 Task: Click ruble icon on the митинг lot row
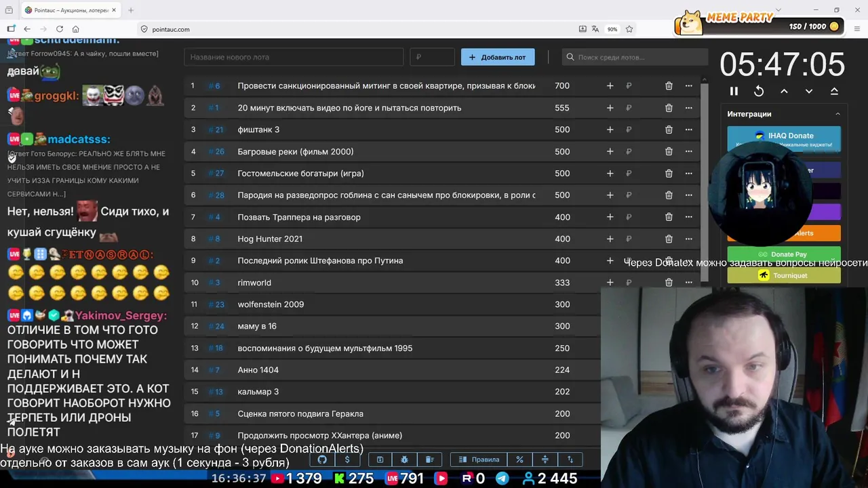[629, 86]
